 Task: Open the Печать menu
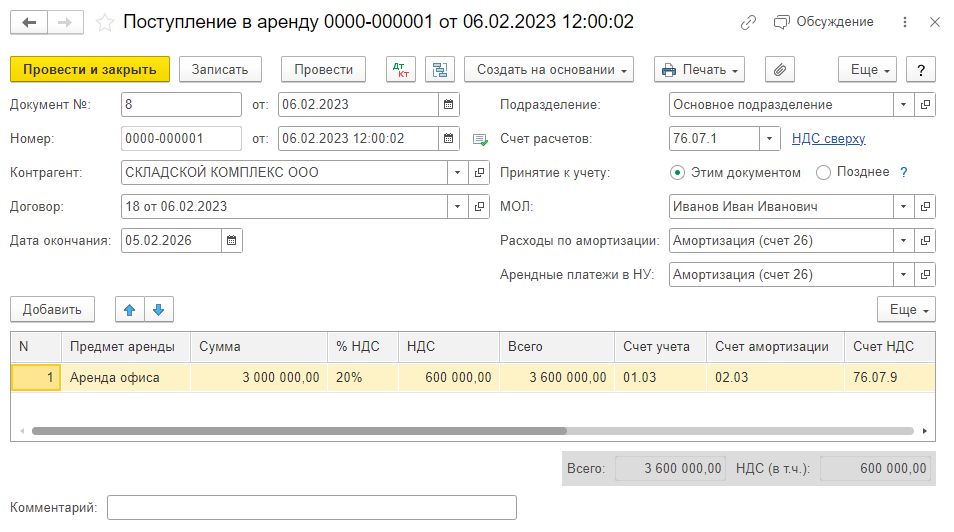tap(699, 69)
